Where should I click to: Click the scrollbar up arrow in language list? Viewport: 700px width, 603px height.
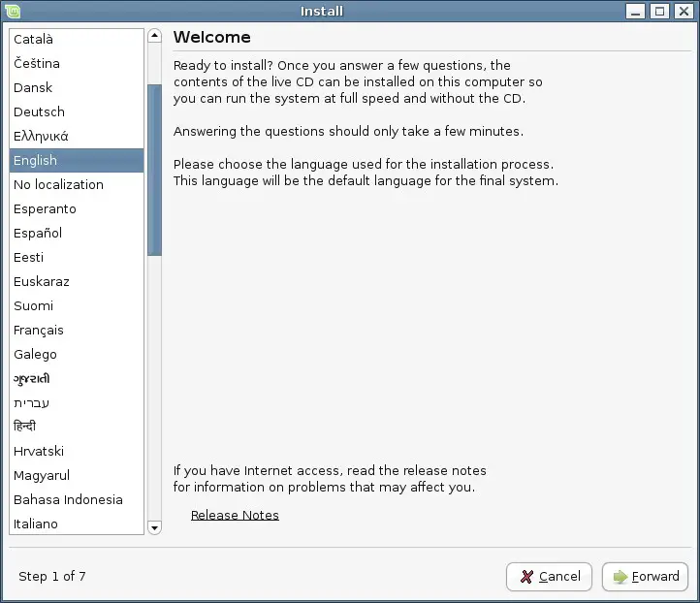(x=154, y=36)
